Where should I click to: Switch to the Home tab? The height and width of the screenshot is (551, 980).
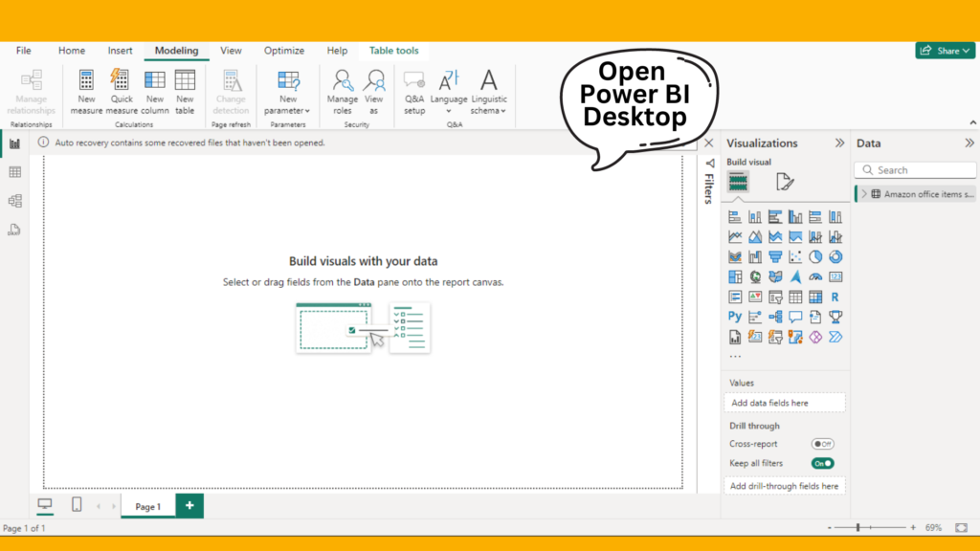71,51
